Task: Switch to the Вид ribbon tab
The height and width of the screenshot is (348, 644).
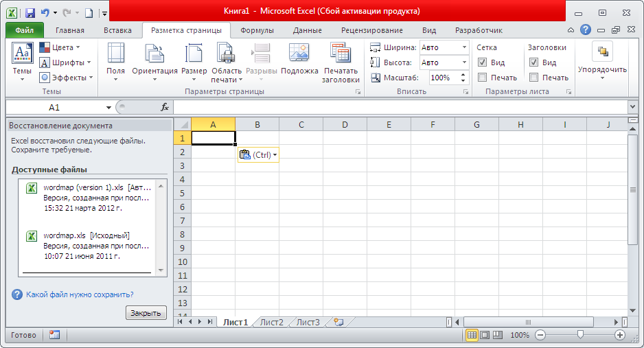Action: point(429,30)
